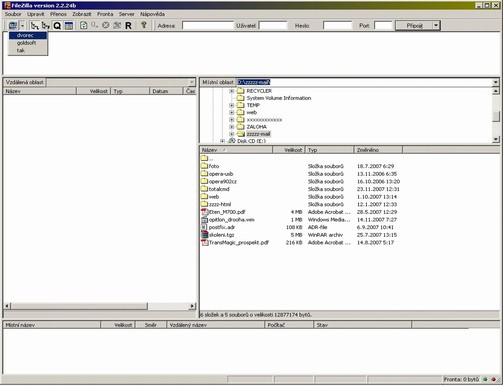Image resolution: width=503 pixels, height=386 pixels.
Task: Select the skoleni.tgz archive icon
Action: coord(205,235)
